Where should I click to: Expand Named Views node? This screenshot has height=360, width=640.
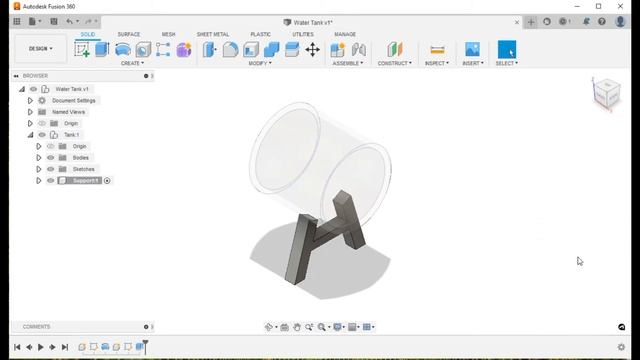tap(30, 112)
